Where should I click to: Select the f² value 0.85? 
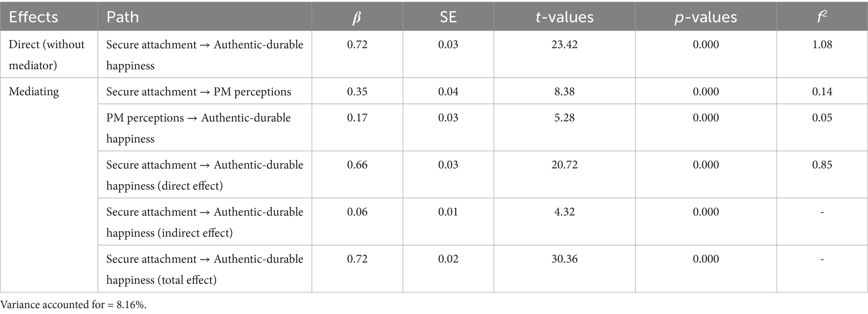tap(822, 164)
